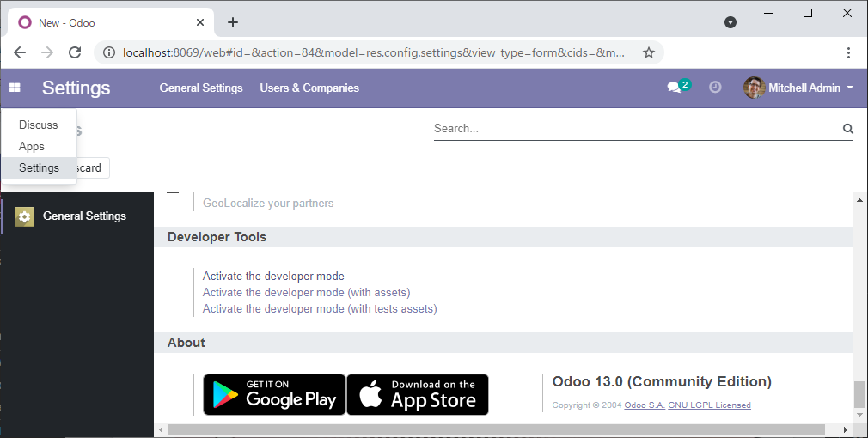
Task: Select Settings from the apps menu
Action: pyautogui.click(x=38, y=168)
